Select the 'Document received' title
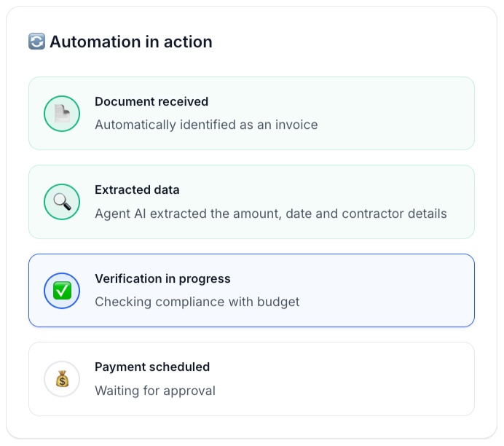 point(151,102)
